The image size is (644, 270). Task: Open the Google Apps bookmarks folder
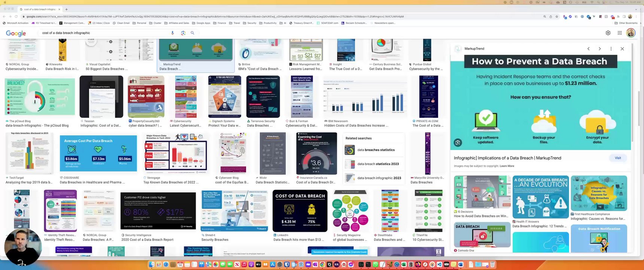point(201,23)
